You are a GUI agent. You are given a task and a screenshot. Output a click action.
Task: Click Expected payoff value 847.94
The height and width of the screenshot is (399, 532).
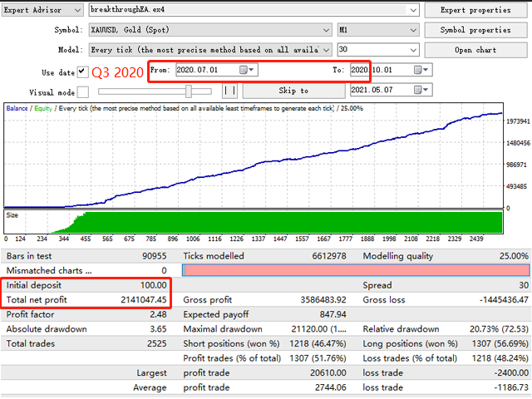[x=332, y=314]
